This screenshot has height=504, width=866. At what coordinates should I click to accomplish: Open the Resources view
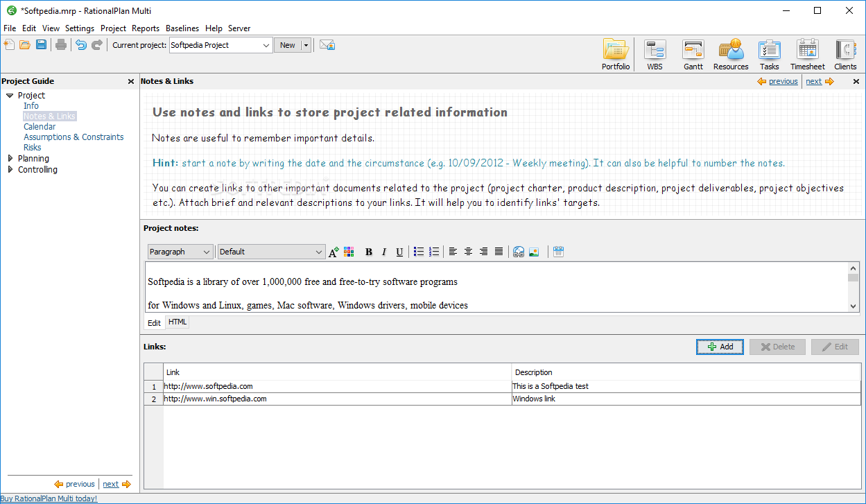[x=731, y=55]
